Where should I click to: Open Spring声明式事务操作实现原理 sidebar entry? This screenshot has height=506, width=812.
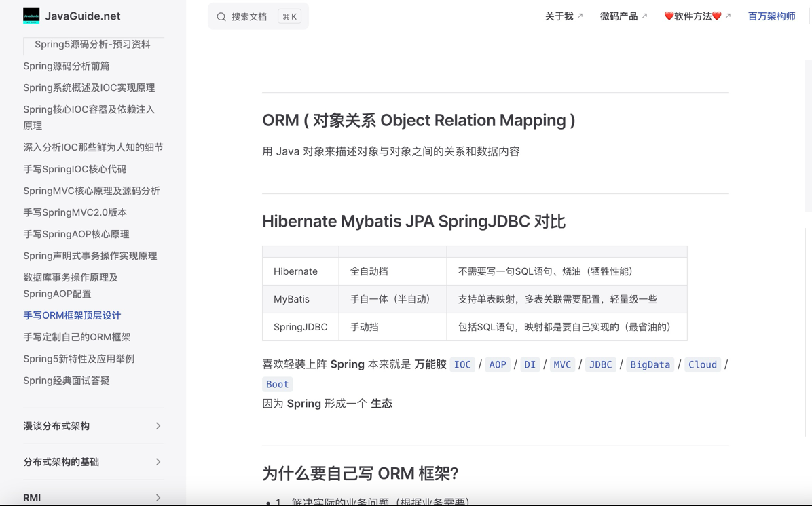90,256
